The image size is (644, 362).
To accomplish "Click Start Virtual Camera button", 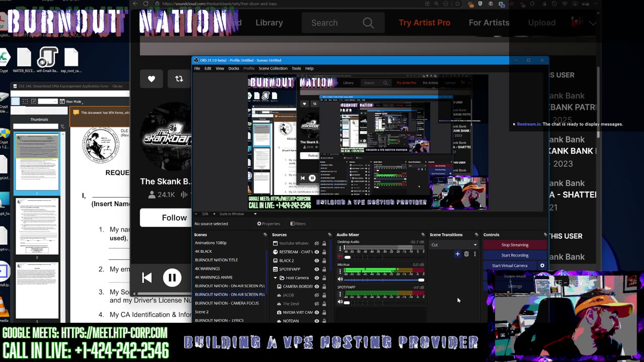I will (x=510, y=265).
